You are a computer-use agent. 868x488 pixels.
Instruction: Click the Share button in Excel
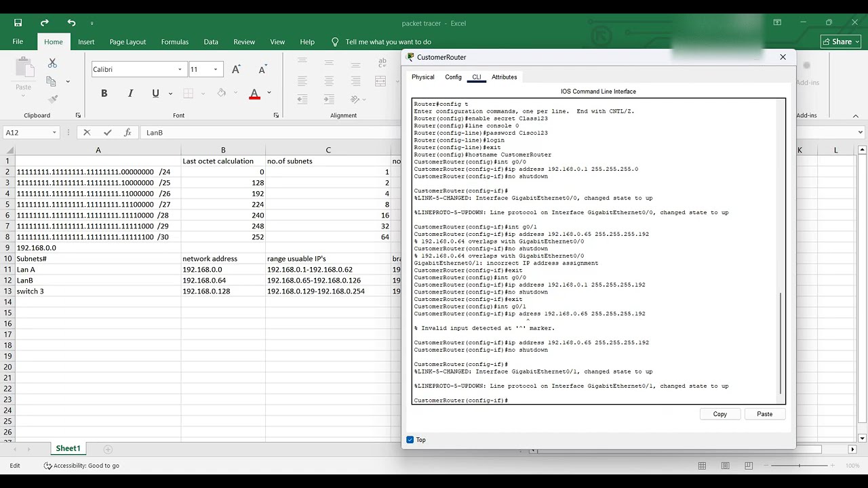click(x=841, y=42)
